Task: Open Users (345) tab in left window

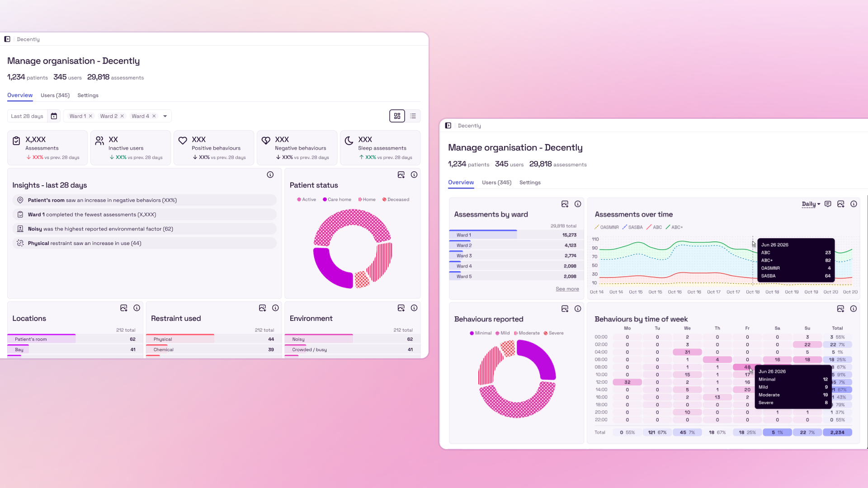Action: 55,95
